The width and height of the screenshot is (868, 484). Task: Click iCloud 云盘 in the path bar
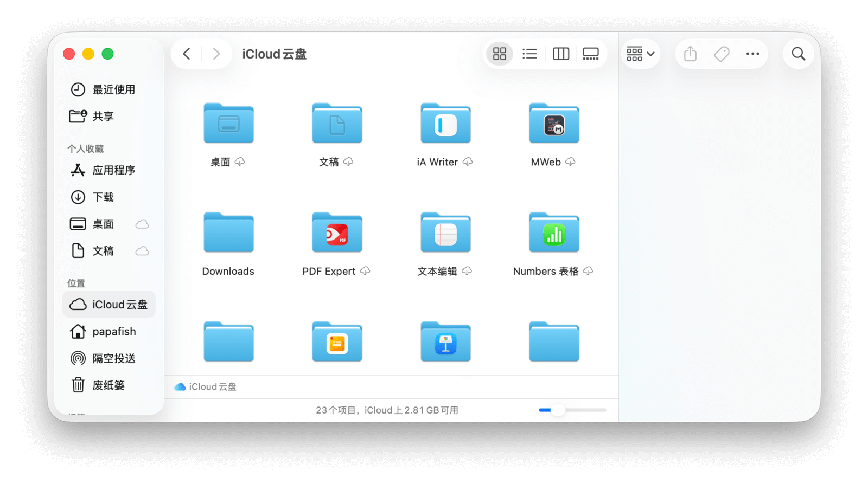tap(212, 386)
